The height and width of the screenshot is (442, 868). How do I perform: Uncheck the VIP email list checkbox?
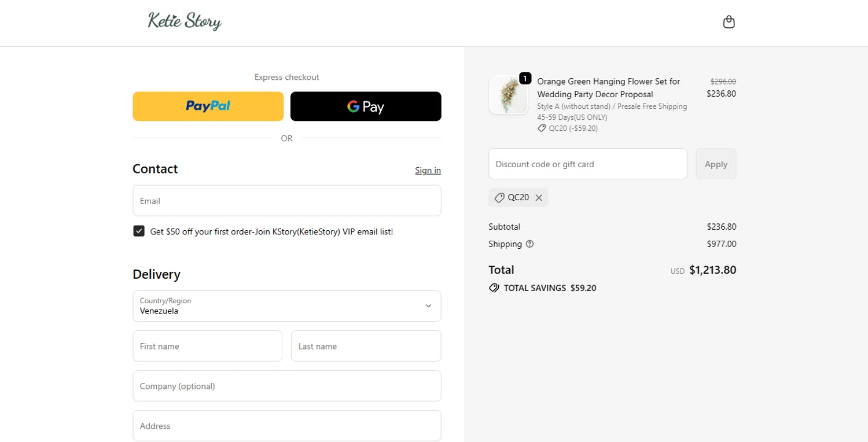[x=139, y=231]
